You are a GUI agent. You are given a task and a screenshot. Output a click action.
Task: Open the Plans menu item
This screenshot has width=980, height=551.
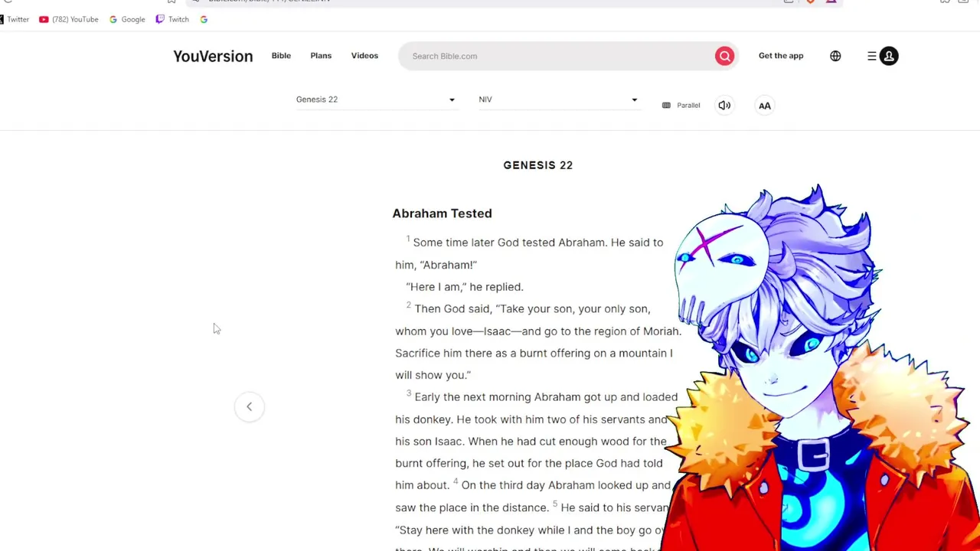click(x=321, y=56)
